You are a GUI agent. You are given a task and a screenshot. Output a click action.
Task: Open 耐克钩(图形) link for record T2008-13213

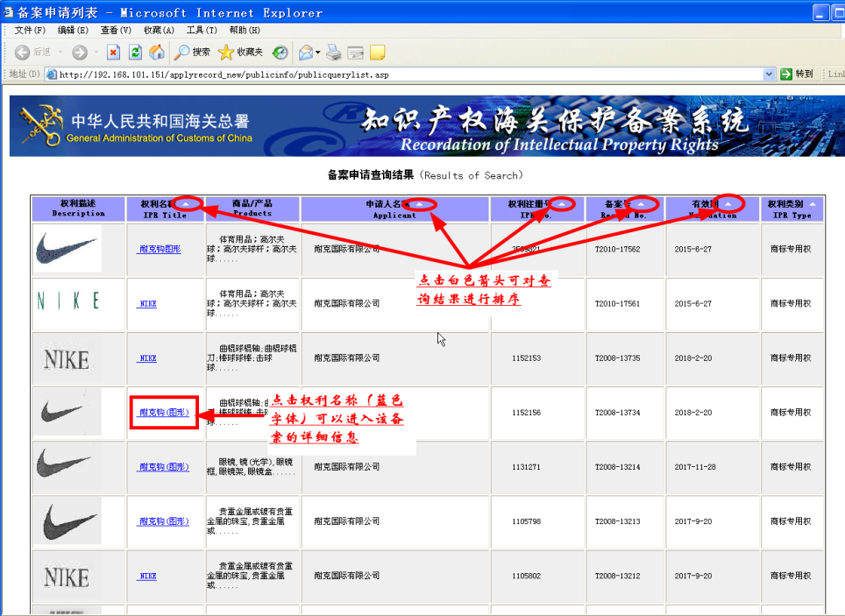pos(164,521)
